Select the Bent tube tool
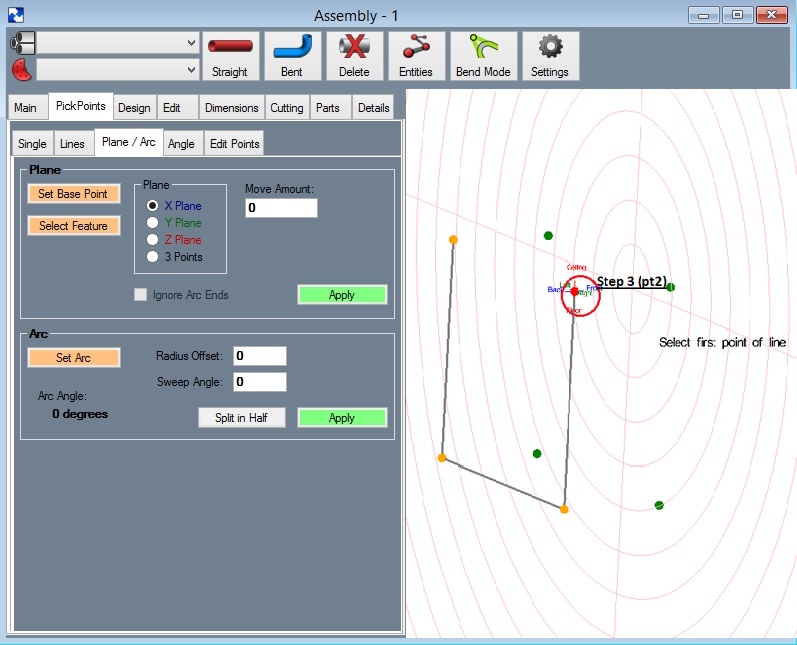Screen dimensions: 797x645 pos(292,56)
